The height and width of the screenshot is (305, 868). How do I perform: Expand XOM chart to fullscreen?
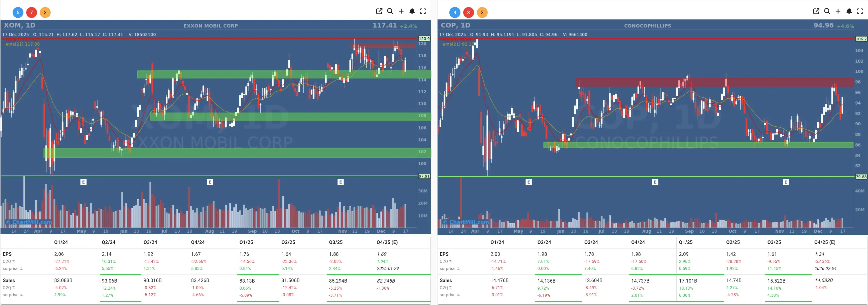[423, 11]
